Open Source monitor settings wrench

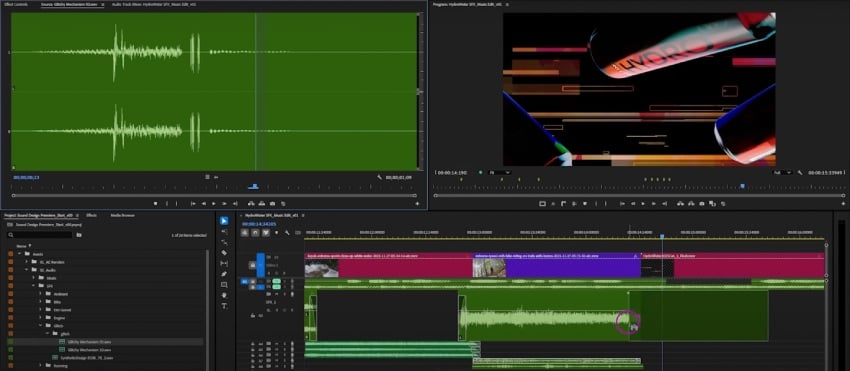coord(379,177)
